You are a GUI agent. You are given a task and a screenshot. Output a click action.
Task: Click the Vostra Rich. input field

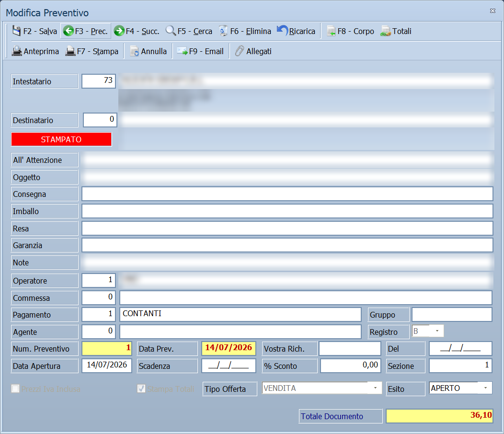(x=350, y=348)
